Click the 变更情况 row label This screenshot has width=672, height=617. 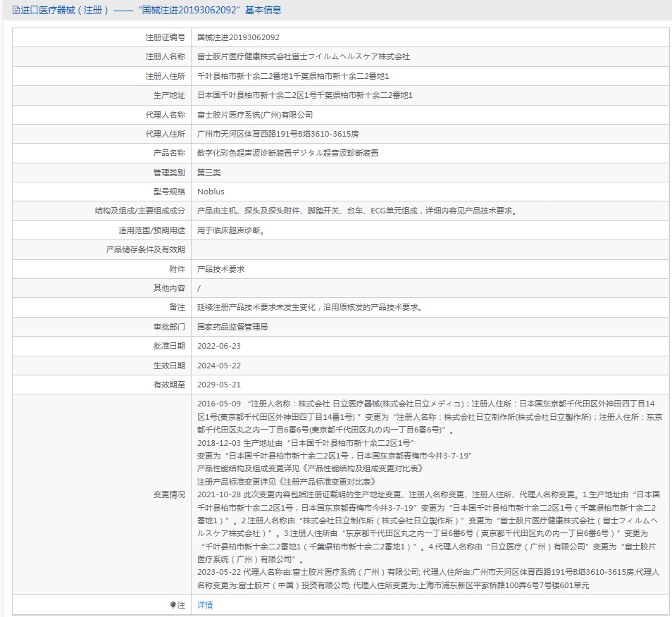coord(169,494)
